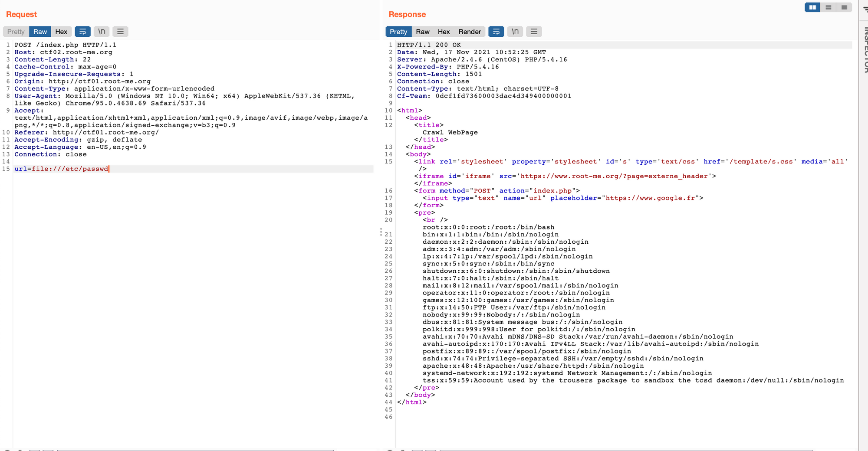Switch Response view to Raw tab
This screenshot has width=868, height=451.
point(422,32)
